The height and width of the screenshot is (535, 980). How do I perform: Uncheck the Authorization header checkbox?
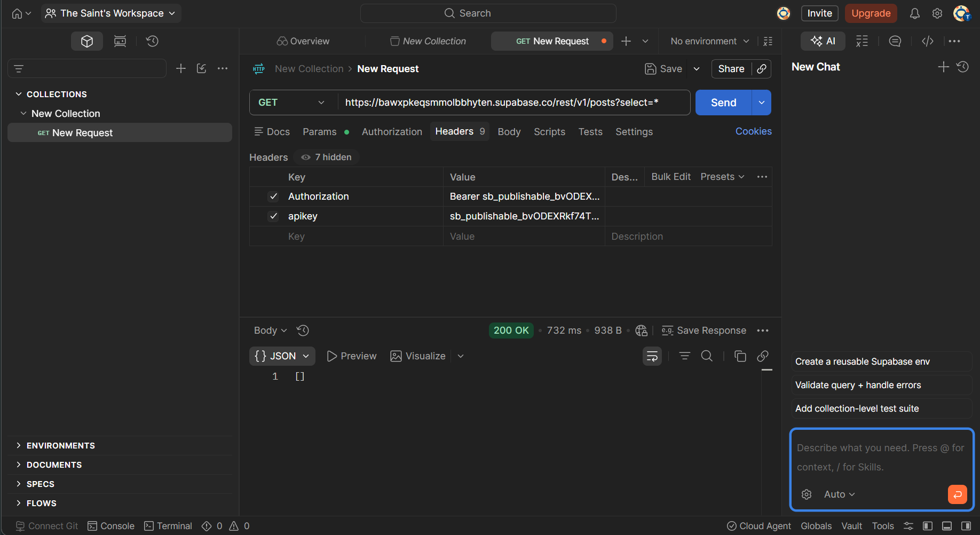[x=273, y=196]
